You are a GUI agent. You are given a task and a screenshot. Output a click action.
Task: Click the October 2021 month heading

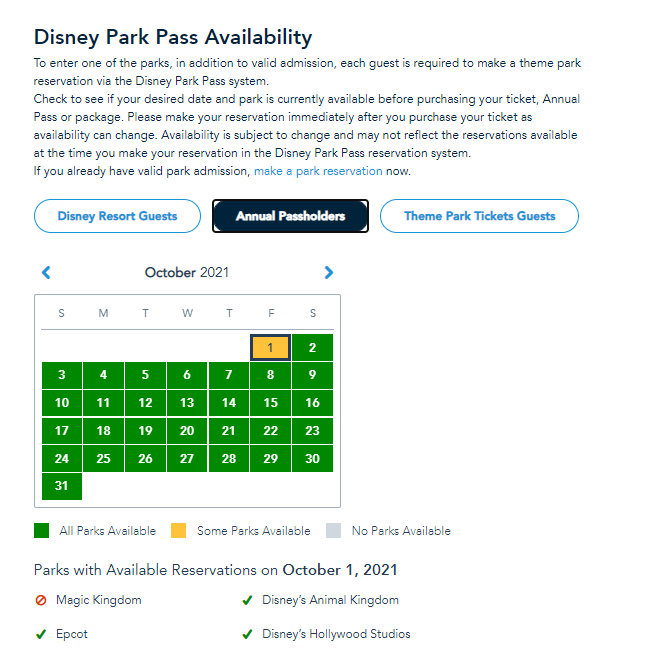click(187, 272)
